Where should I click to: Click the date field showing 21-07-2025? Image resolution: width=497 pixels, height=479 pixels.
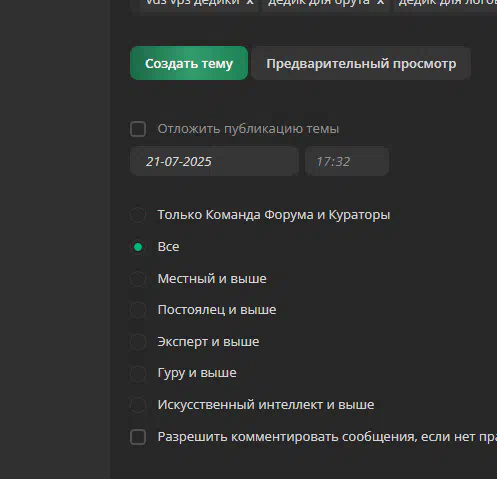pyautogui.click(x=214, y=161)
